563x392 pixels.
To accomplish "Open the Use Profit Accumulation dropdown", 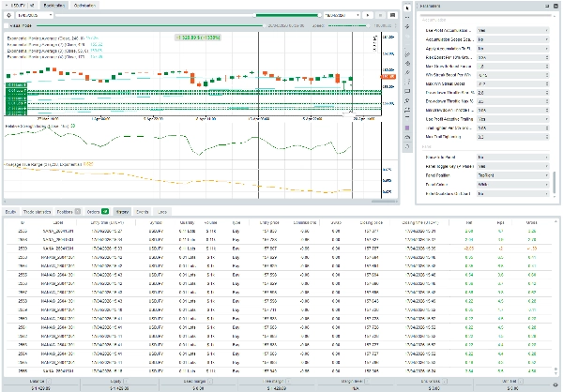I will tap(514, 29).
